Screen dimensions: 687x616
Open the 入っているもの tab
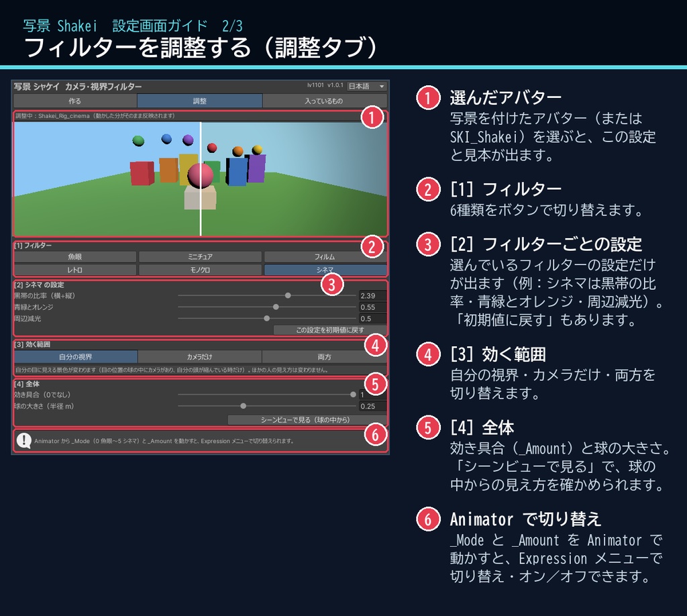(324, 101)
